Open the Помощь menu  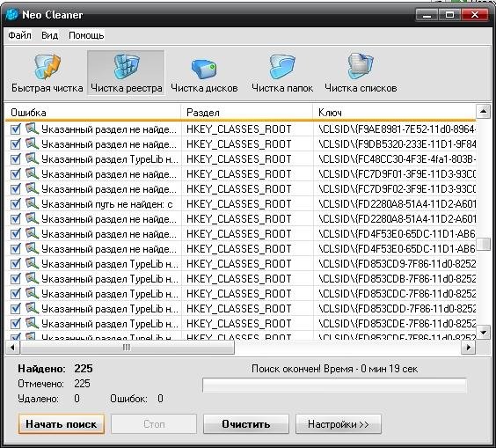coord(86,35)
